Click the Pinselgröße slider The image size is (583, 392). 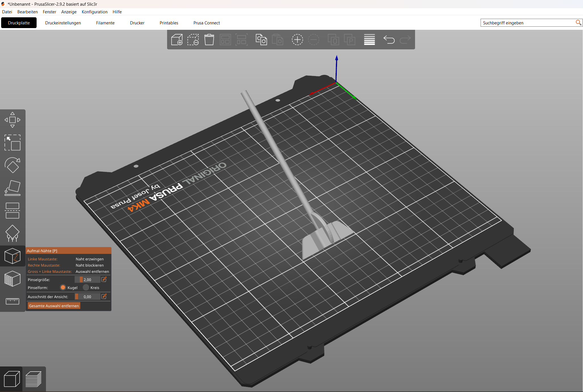(87, 280)
